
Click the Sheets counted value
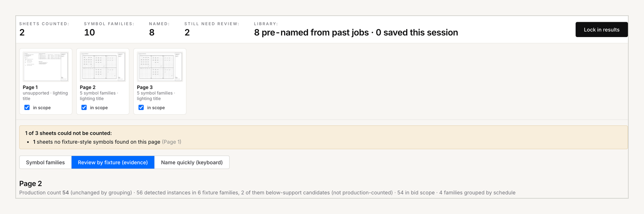click(22, 32)
